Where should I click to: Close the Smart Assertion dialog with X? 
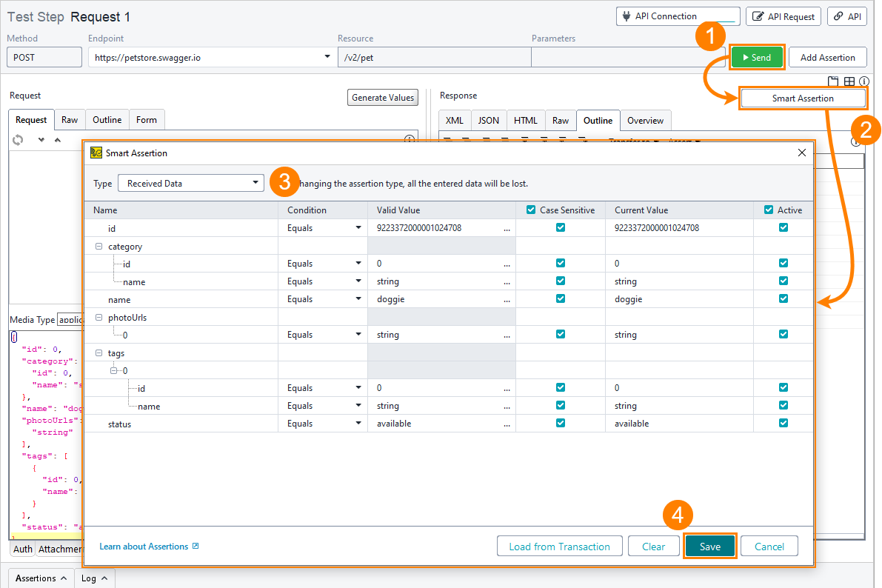pos(801,153)
